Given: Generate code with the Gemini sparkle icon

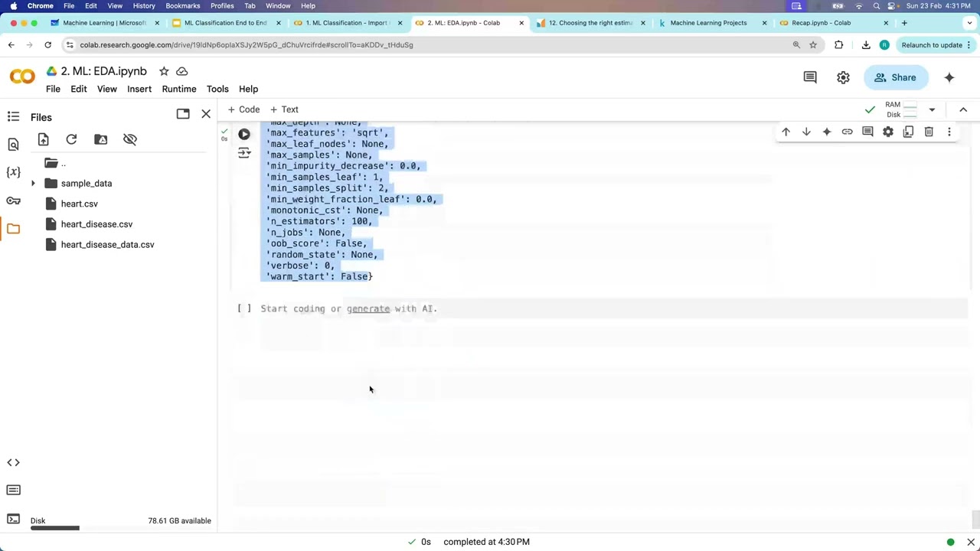Looking at the screenshot, I should tap(827, 132).
